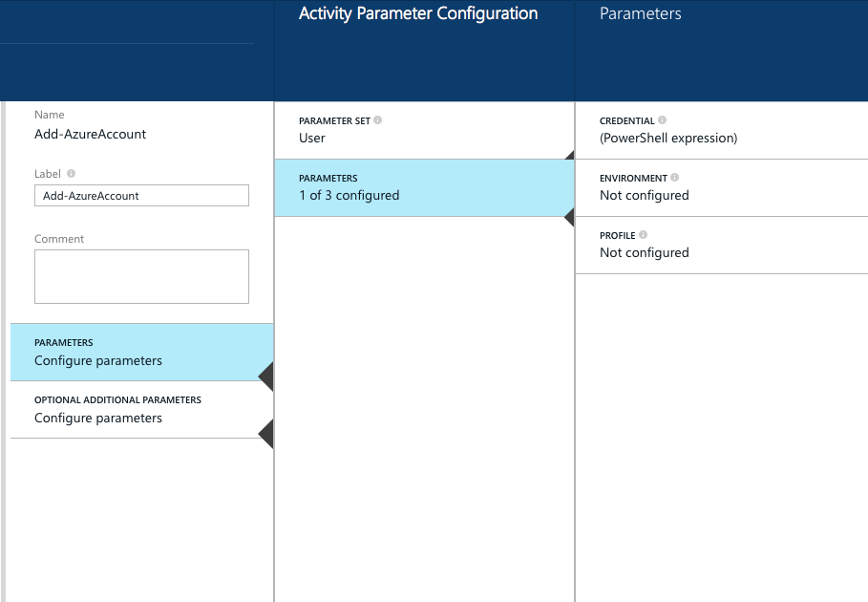
Task: Open the PARAMETERS Configure parameters row
Action: coord(141,353)
